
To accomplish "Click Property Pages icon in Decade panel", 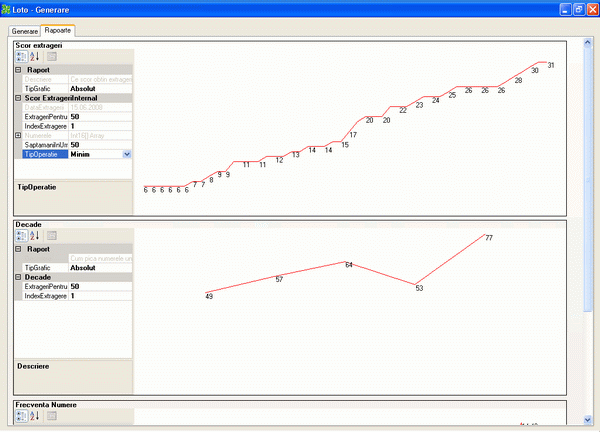I will (52, 236).
